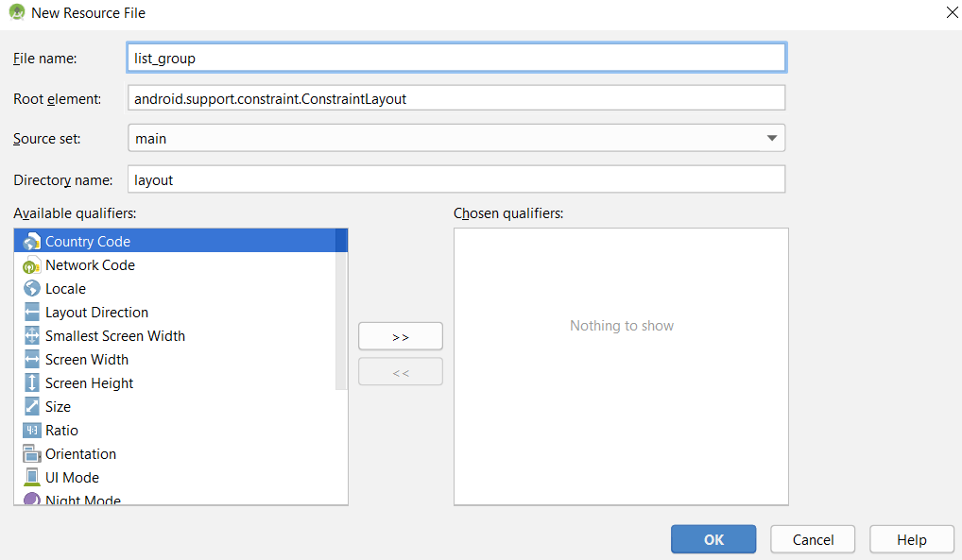The width and height of the screenshot is (962, 560).
Task: Close the New Resource File dialog
Action: click(x=952, y=12)
